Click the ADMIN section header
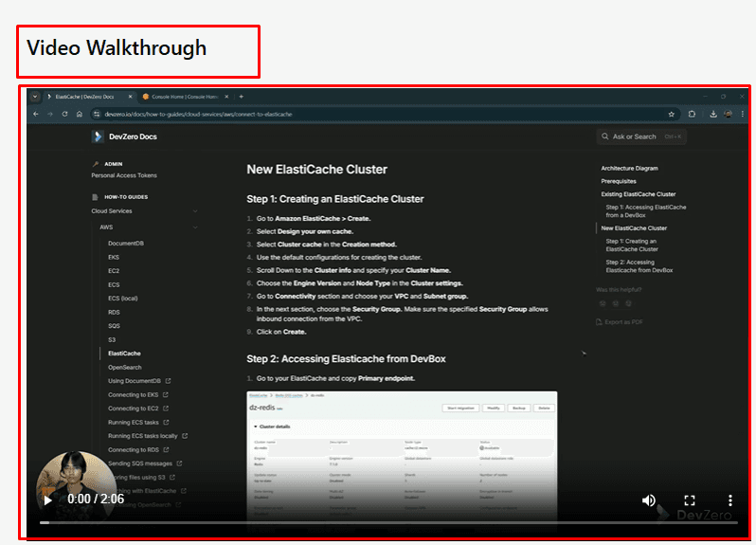 107,164
